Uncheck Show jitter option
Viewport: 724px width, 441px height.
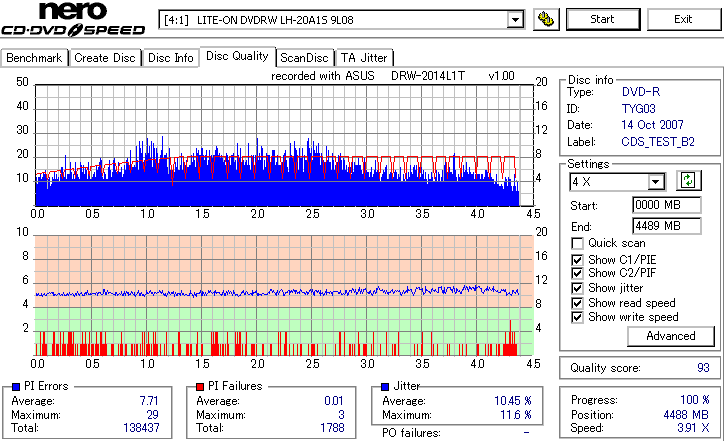[x=577, y=288]
